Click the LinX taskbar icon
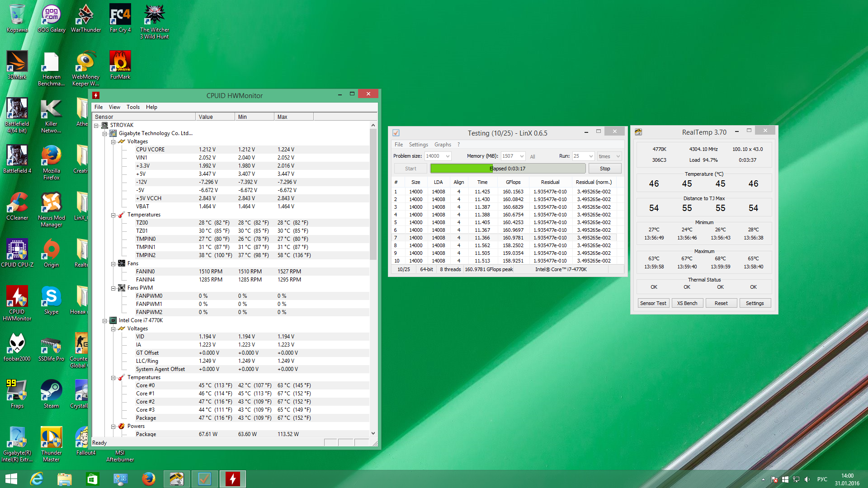The image size is (868, 488). tap(205, 479)
